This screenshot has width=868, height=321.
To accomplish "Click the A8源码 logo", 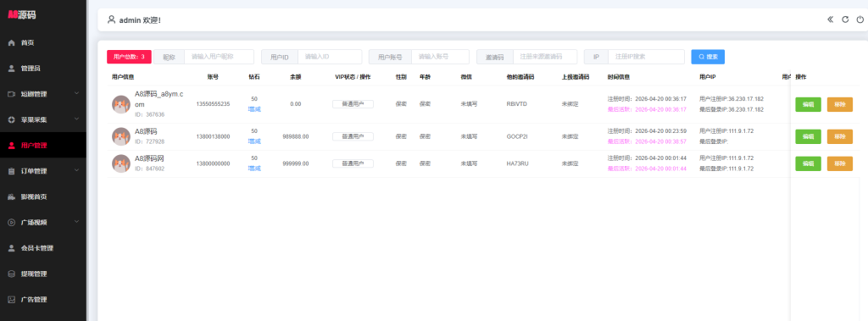I will point(22,15).
